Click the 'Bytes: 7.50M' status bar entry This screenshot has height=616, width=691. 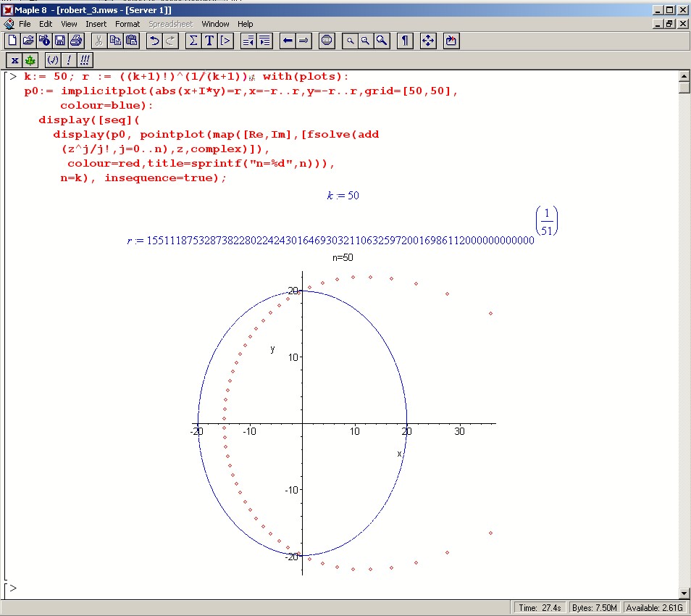coord(595,607)
